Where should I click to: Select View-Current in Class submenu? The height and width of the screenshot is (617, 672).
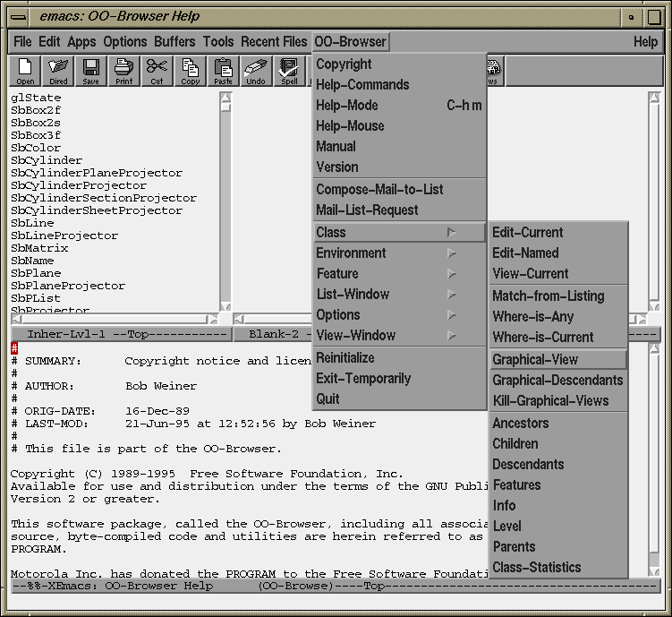pyautogui.click(x=558, y=273)
